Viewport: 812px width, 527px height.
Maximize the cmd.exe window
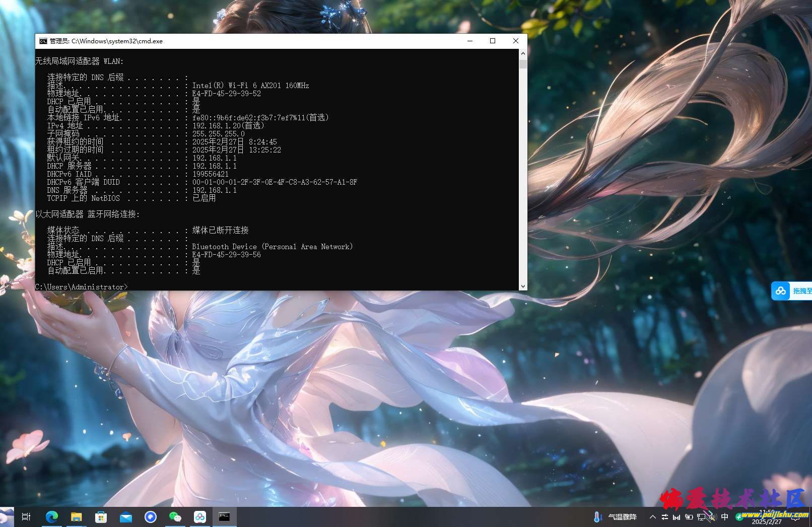(x=493, y=41)
